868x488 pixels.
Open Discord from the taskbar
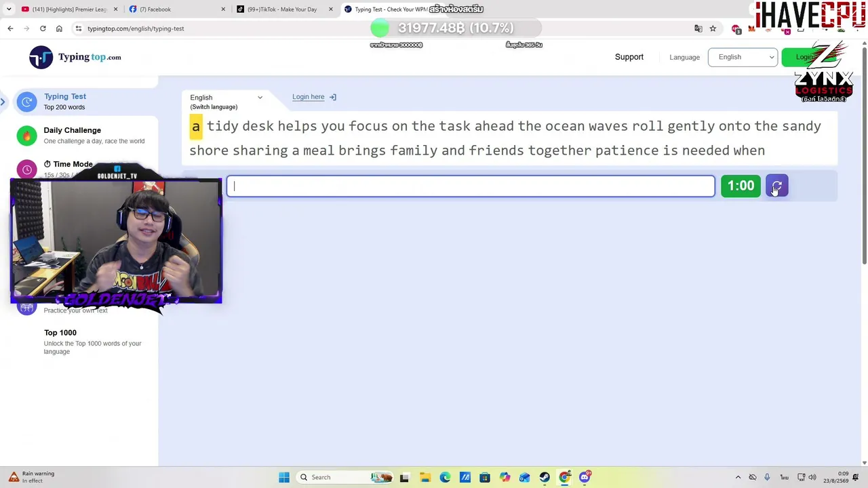click(585, 477)
